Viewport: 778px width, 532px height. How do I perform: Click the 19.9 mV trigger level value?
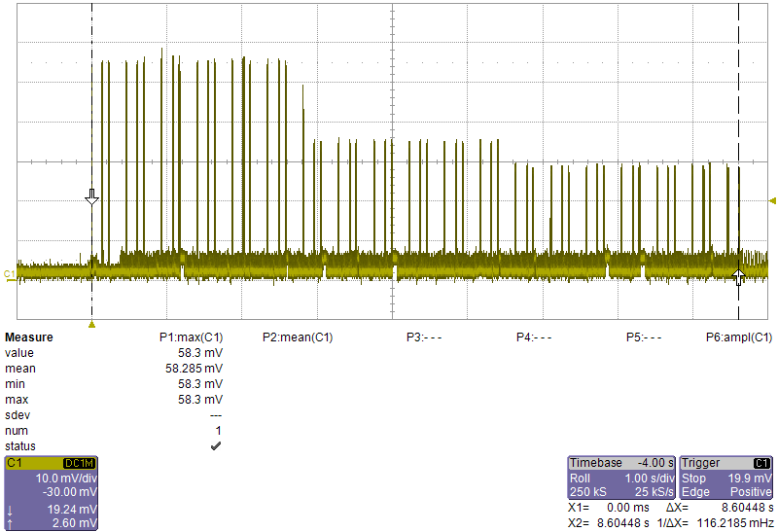click(x=750, y=479)
